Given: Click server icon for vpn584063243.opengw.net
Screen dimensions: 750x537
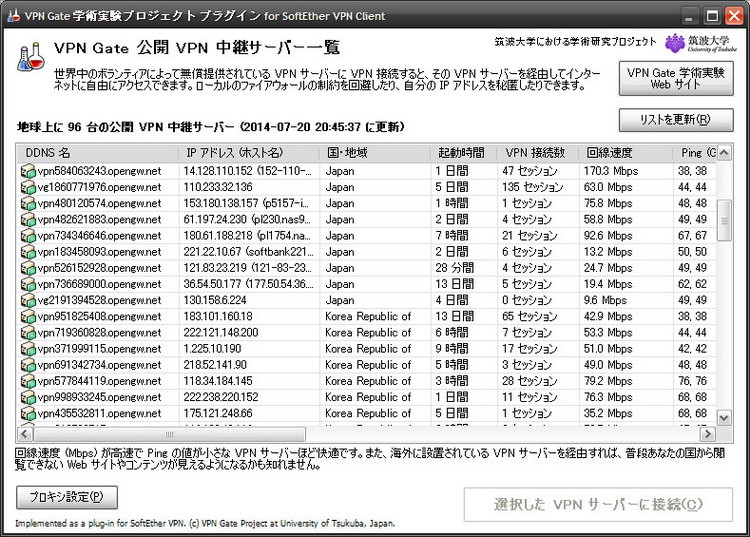Looking at the screenshot, I should [28, 171].
